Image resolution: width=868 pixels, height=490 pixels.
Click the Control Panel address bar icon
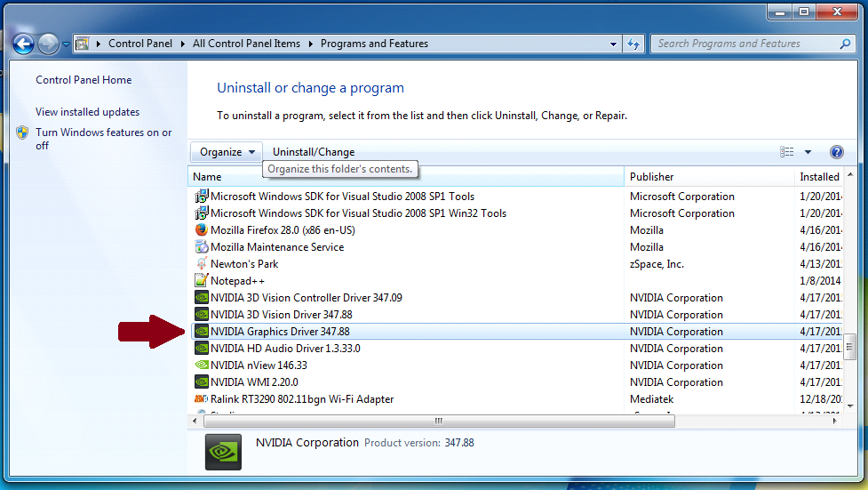[x=82, y=44]
